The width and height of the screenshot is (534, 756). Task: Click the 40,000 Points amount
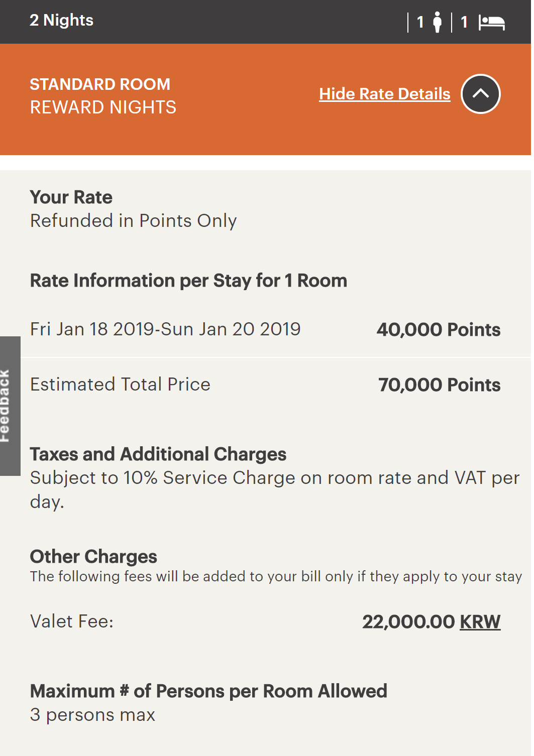(439, 330)
